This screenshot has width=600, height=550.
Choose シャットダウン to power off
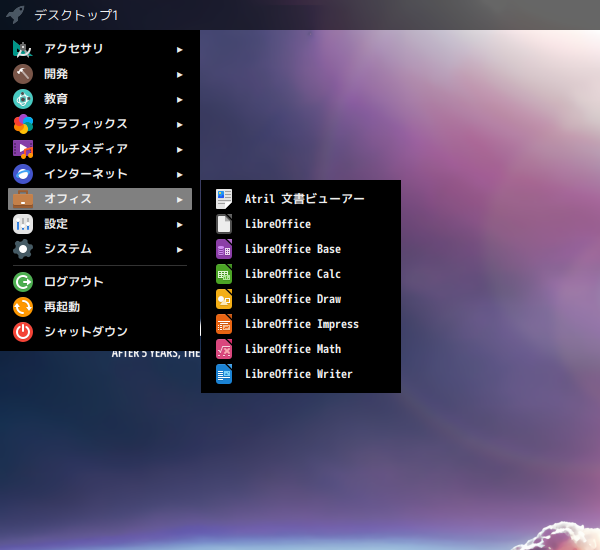(100, 332)
